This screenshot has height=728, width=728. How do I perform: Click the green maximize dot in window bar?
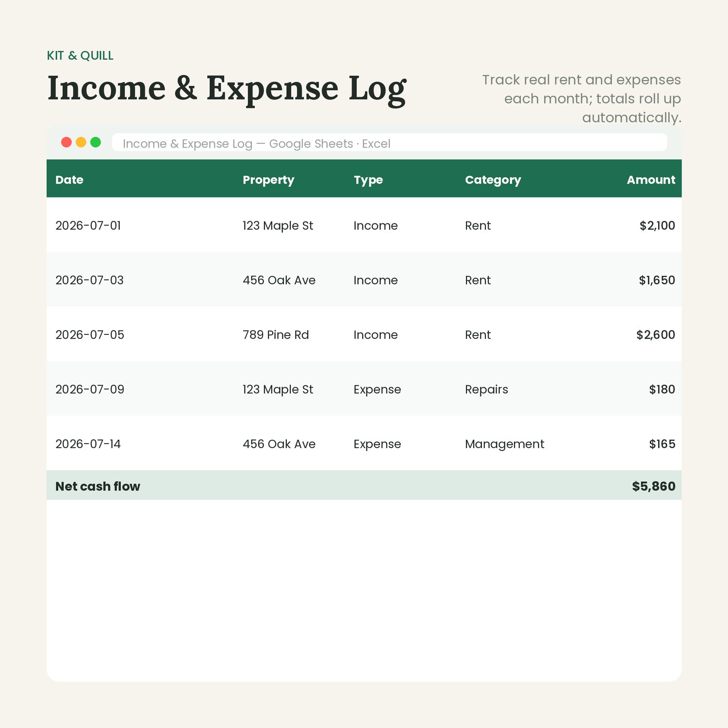(96, 142)
